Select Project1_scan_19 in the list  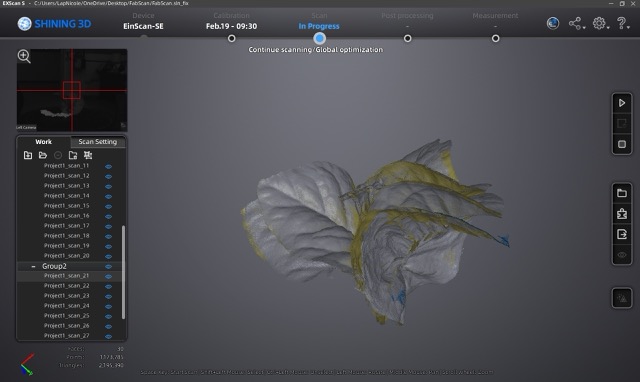tap(67, 246)
